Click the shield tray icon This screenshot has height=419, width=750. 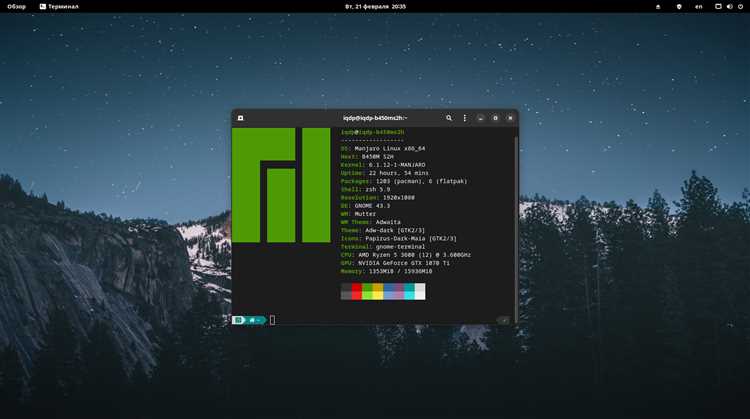679,7
